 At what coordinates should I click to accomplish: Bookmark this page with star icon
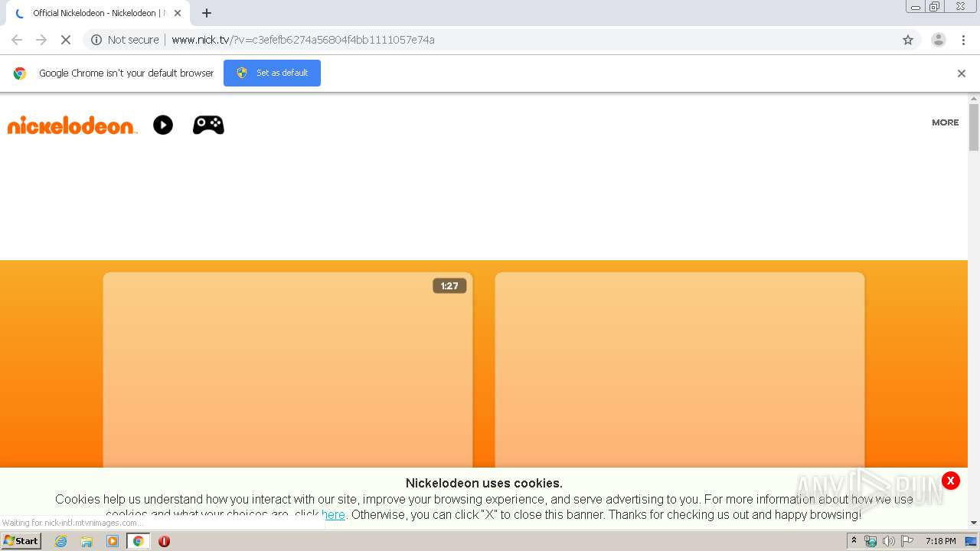point(908,40)
